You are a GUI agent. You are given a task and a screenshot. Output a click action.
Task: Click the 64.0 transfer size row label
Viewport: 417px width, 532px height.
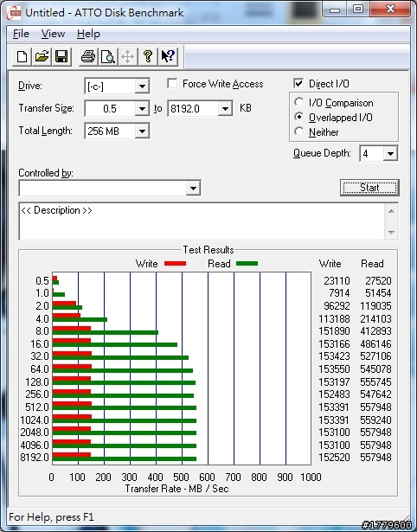(40, 369)
